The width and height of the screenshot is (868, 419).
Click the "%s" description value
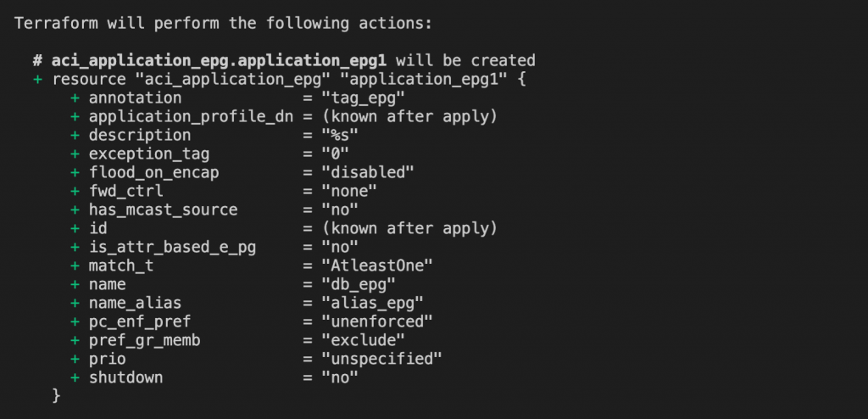pos(339,135)
